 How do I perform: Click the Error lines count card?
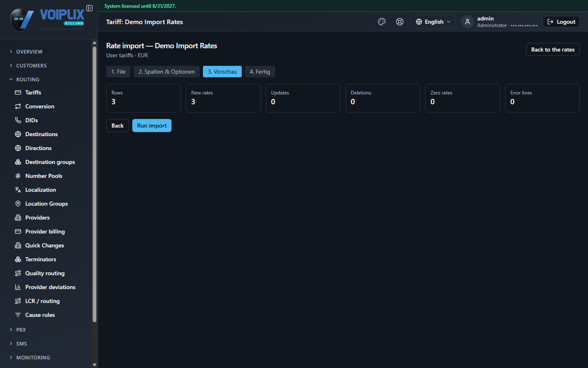pos(542,98)
